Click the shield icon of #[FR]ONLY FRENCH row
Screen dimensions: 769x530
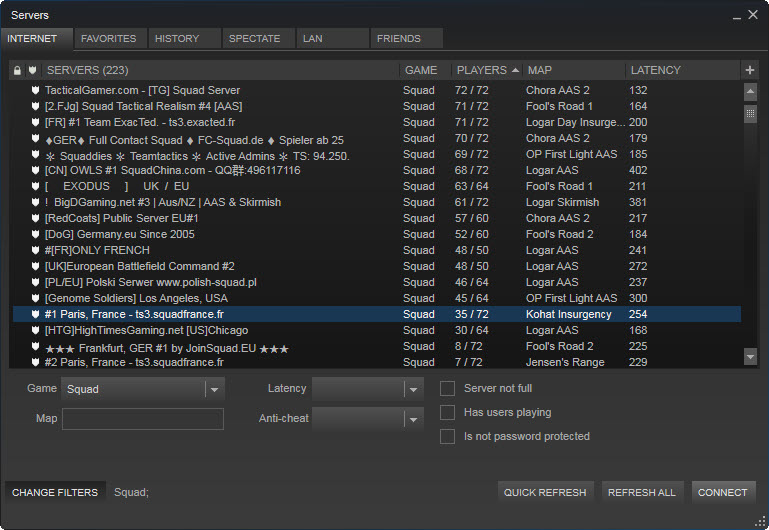click(35, 250)
